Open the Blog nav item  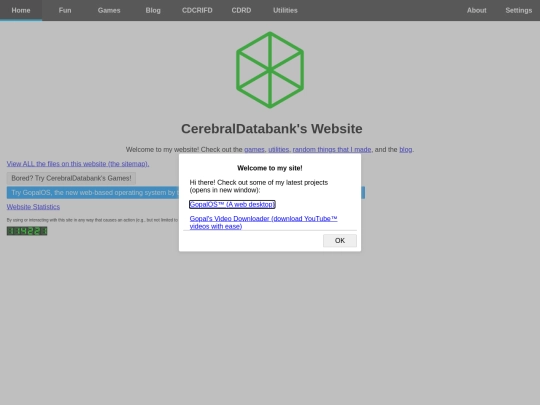153,10
